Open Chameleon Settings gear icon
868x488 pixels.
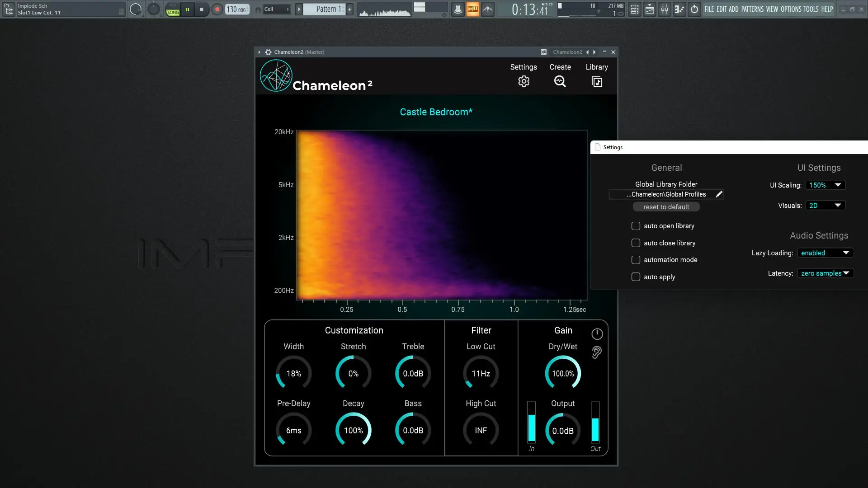(524, 81)
